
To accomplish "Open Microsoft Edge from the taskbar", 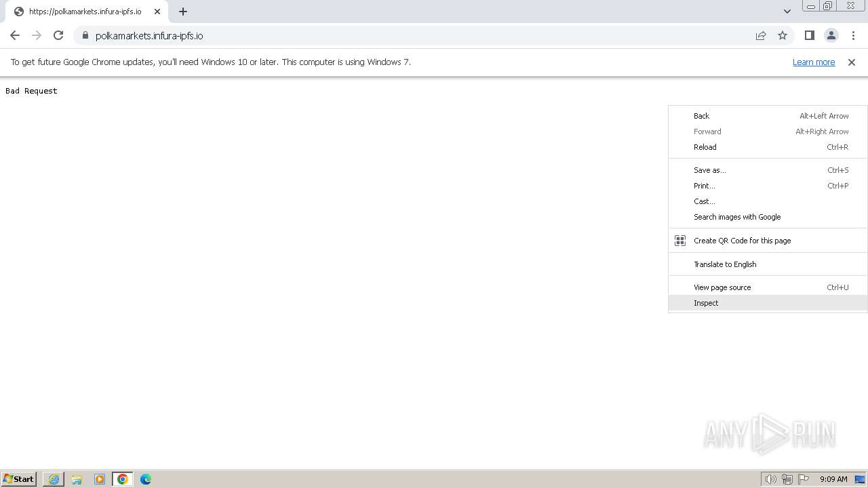I will pos(146,479).
